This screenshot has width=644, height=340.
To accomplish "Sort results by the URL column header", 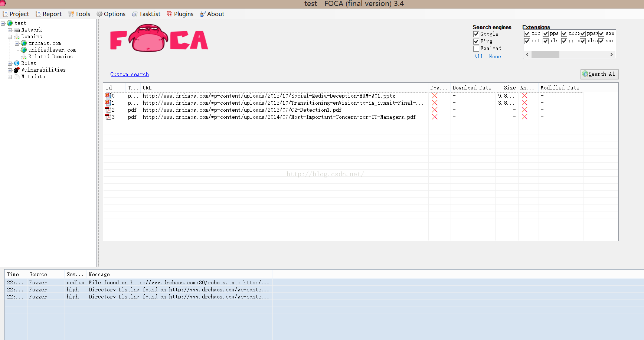I will coord(284,88).
